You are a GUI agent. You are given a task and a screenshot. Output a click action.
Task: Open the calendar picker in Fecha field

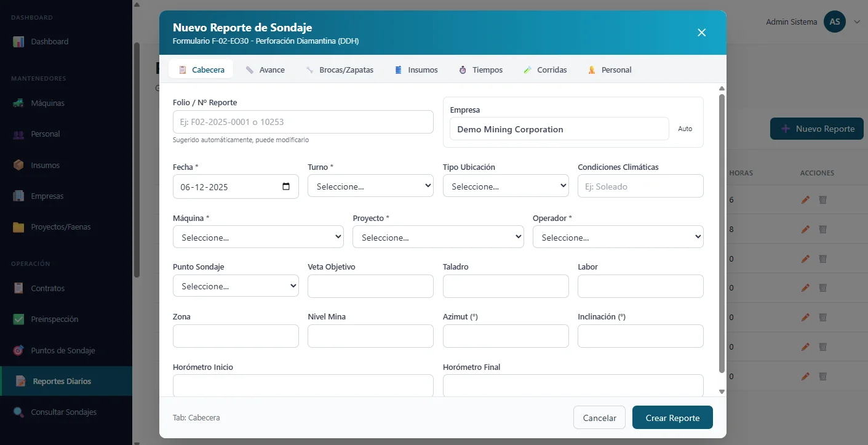tap(286, 186)
